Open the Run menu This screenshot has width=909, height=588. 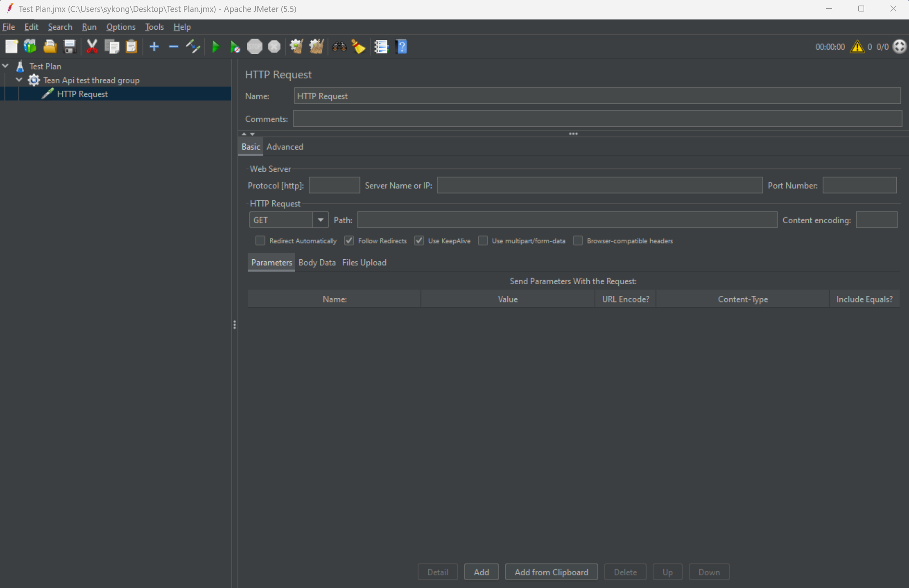coord(89,27)
